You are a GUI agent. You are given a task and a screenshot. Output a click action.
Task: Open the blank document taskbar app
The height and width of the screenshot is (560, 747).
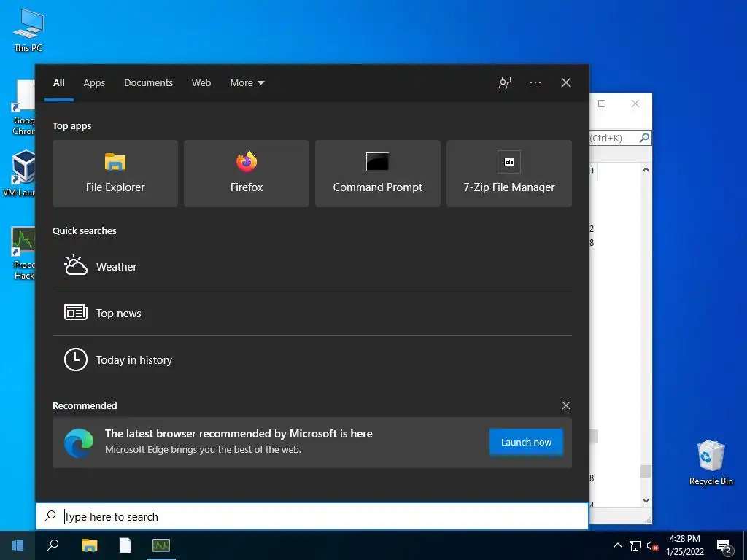tap(125, 545)
